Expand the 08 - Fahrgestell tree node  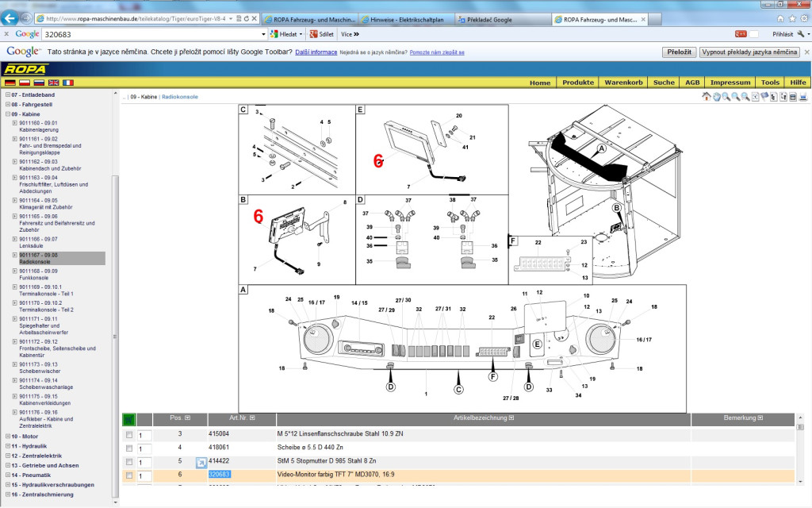[8, 104]
